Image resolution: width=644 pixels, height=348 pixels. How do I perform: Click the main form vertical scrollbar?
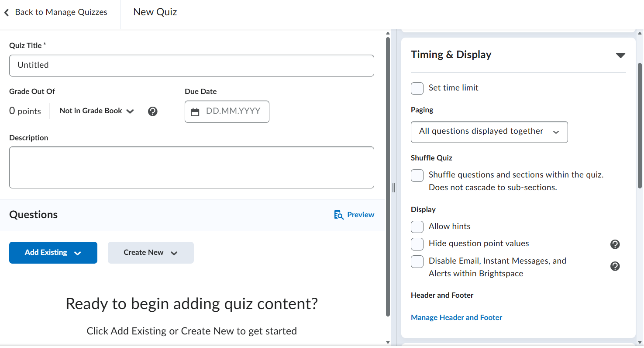pos(388,175)
